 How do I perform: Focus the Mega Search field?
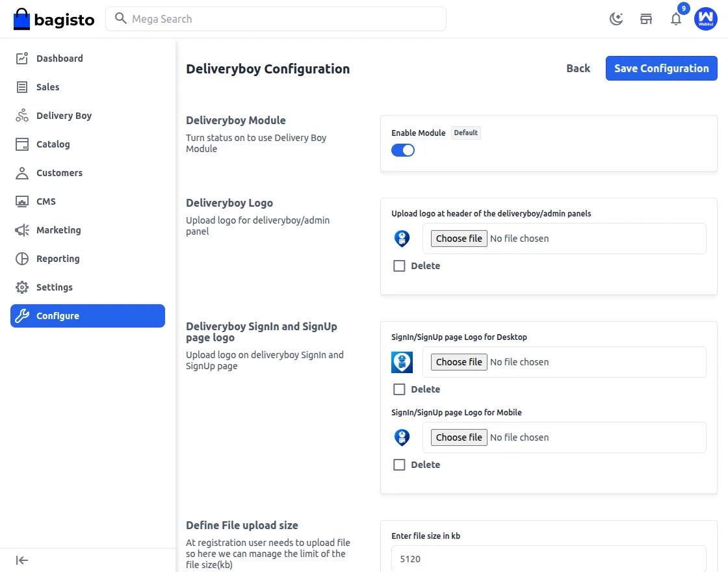coord(284,19)
